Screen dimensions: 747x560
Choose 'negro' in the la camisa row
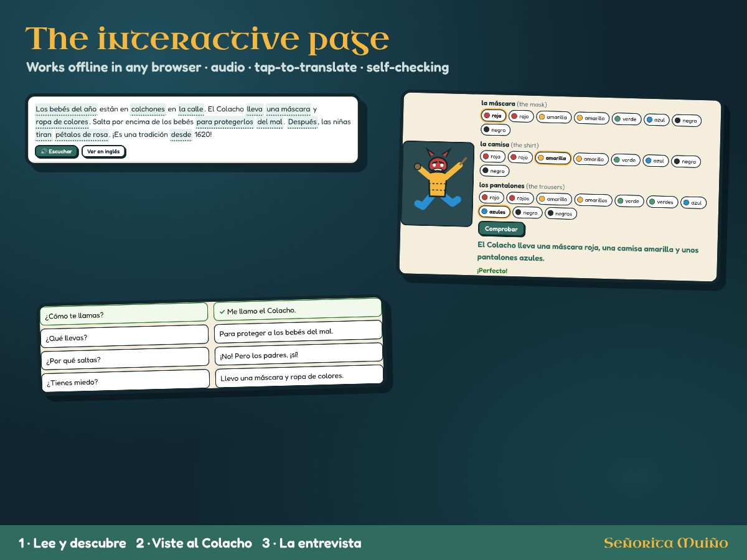(494, 170)
